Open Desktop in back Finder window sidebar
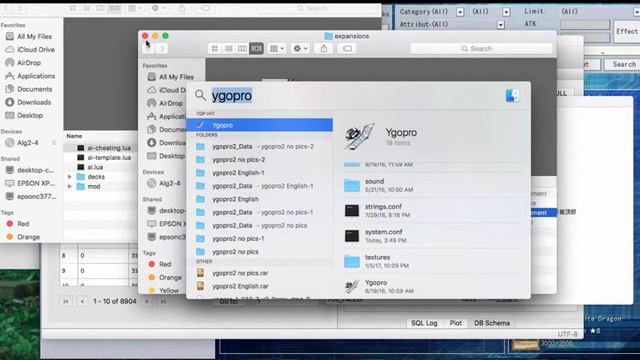640x360 pixels. coord(24,116)
